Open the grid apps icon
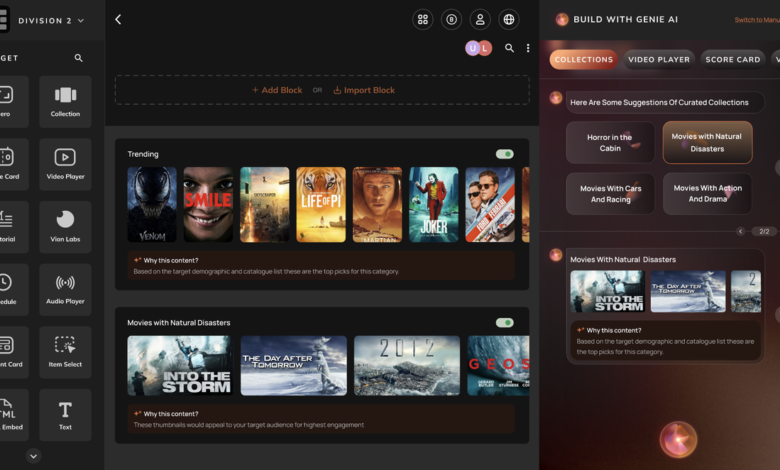The width and height of the screenshot is (780, 470). pos(423,19)
